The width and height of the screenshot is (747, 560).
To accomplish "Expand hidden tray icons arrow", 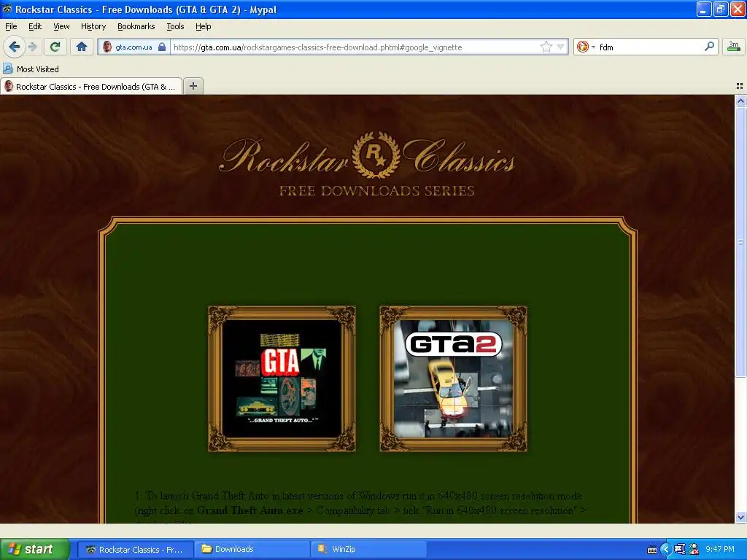I will click(665, 550).
